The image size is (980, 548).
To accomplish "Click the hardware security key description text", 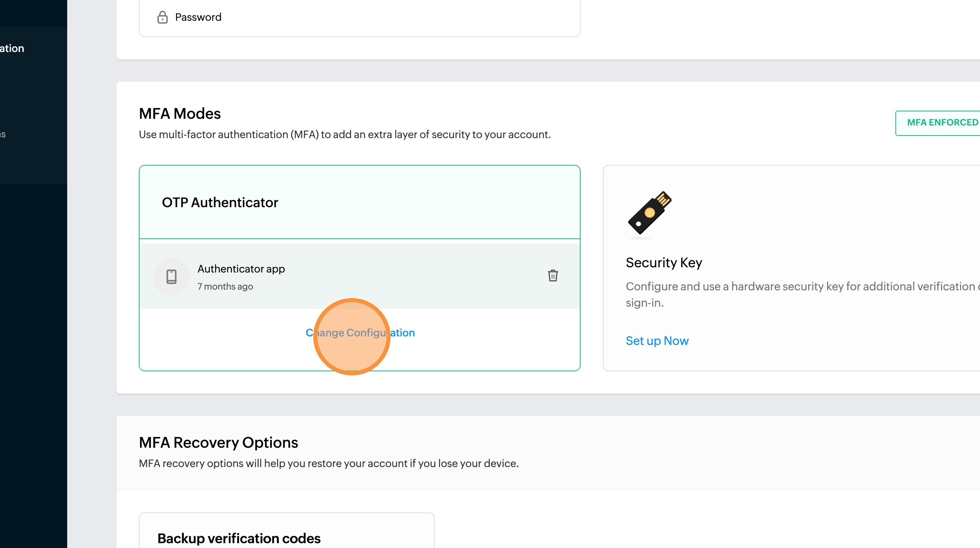I will (803, 294).
